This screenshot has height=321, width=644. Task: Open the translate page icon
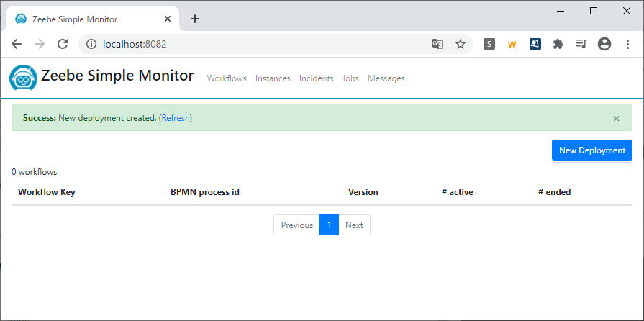pos(437,44)
